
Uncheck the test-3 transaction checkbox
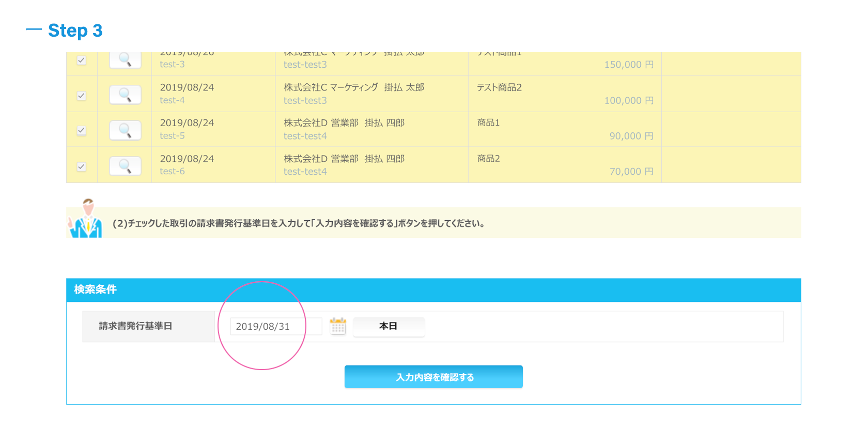click(x=81, y=60)
